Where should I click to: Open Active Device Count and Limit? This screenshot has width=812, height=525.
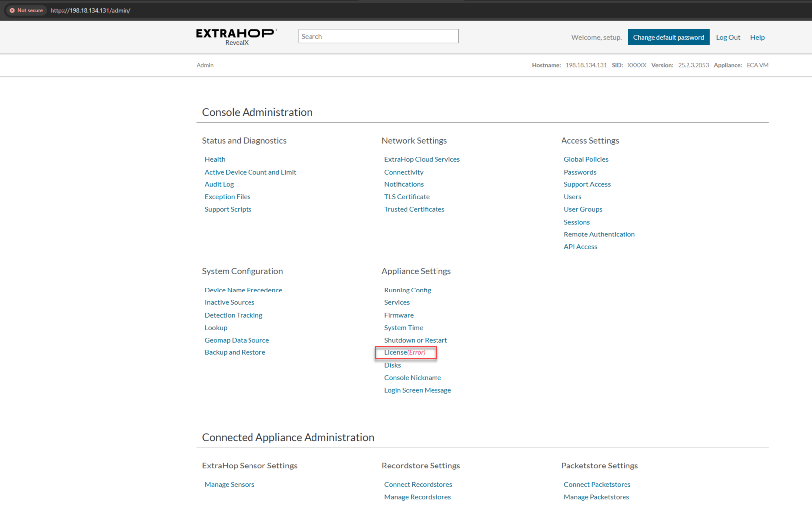pos(250,172)
